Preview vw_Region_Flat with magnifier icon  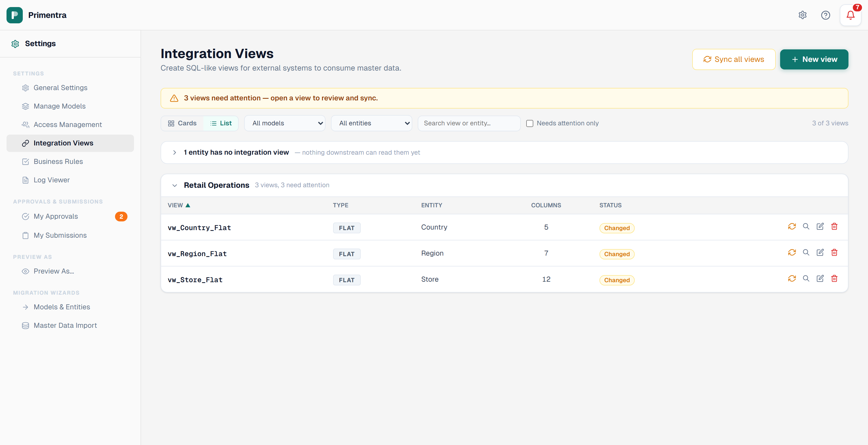(806, 253)
